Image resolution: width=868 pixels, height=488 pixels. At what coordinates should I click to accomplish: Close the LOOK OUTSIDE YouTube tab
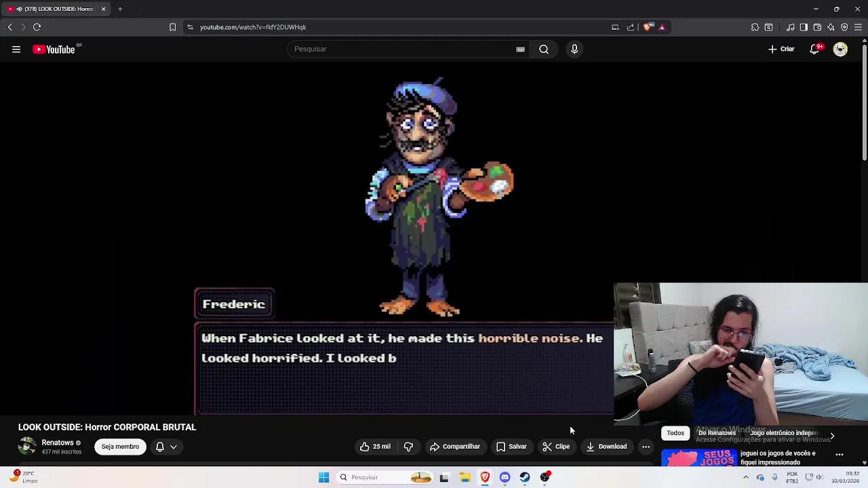pyautogui.click(x=103, y=9)
